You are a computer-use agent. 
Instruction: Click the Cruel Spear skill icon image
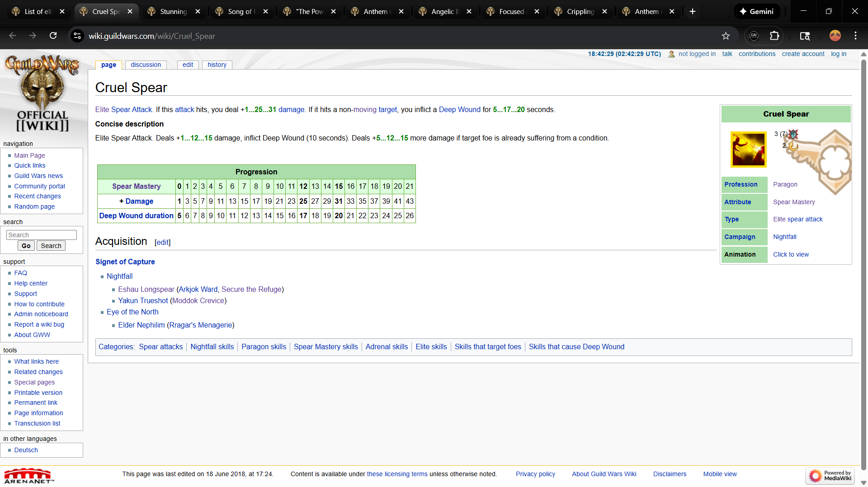[748, 150]
